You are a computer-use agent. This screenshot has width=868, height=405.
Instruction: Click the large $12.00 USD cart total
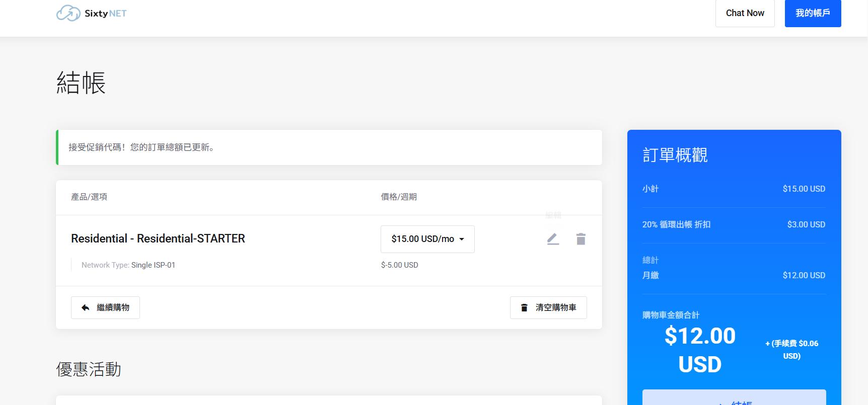point(700,350)
